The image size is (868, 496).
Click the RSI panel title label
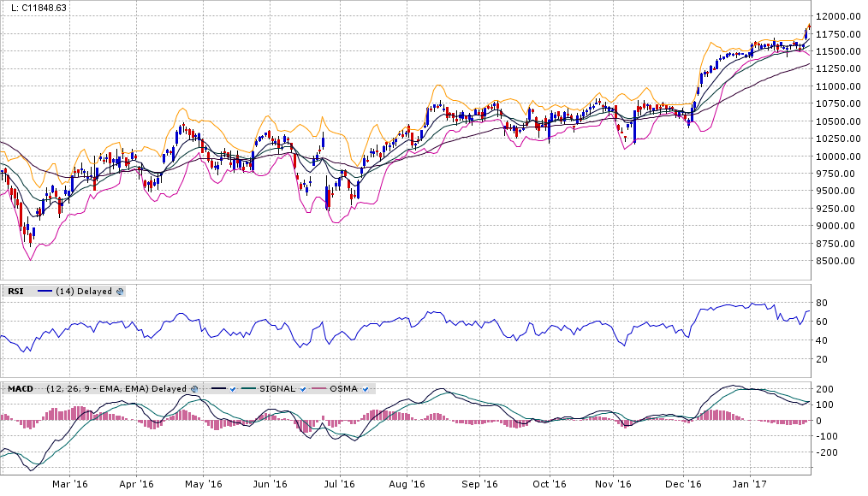15,292
